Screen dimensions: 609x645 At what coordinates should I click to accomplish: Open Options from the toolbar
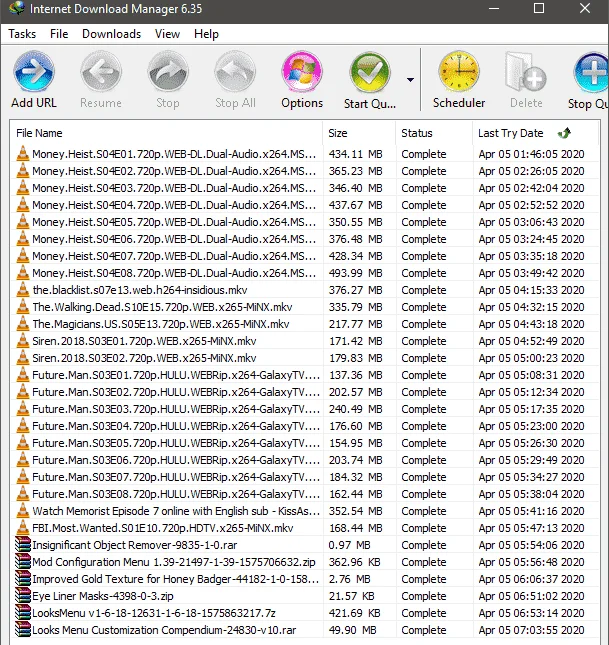point(302,80)
